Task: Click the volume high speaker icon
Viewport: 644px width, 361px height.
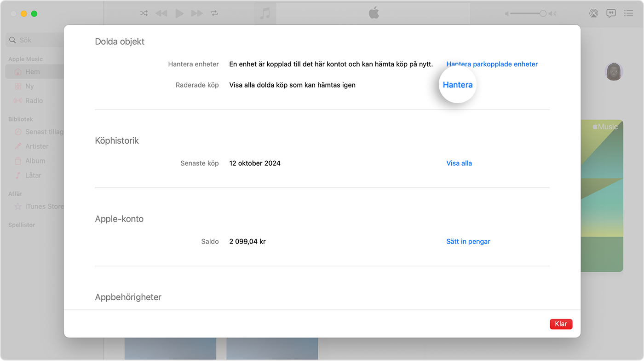Action: tap(552, 14)
